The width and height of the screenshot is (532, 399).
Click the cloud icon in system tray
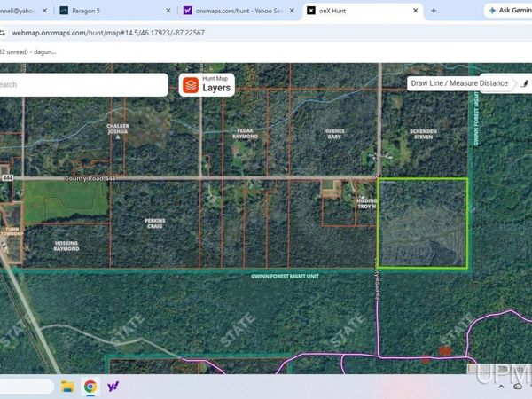[x=518, y=387]
